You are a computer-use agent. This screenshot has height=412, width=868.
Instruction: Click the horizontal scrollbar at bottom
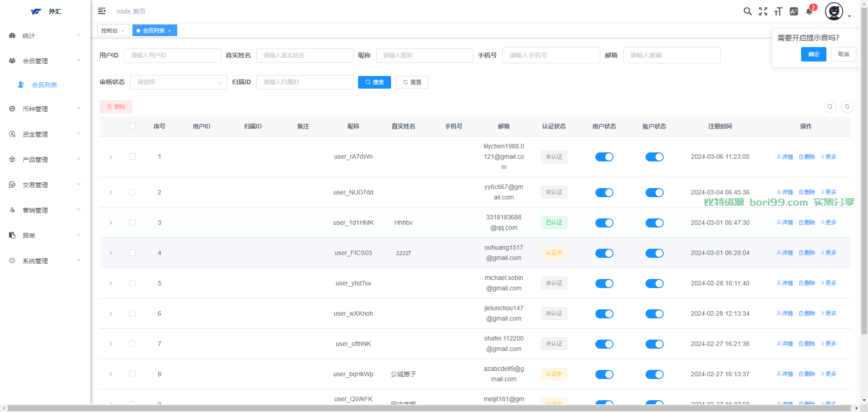[x=429, y=408]
